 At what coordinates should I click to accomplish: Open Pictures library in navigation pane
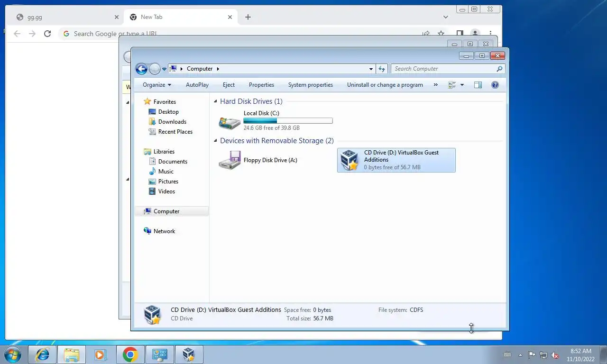[x=168, y=182]
